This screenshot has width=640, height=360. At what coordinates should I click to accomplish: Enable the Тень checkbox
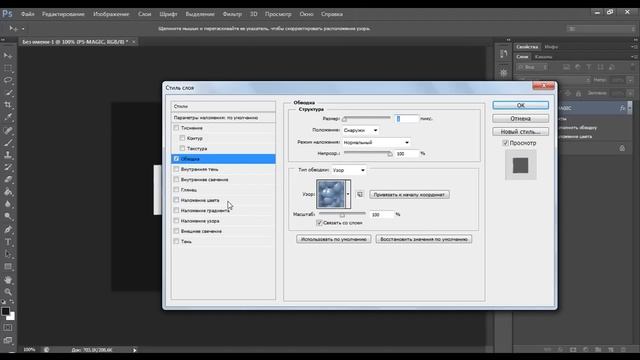coord(176,242)
